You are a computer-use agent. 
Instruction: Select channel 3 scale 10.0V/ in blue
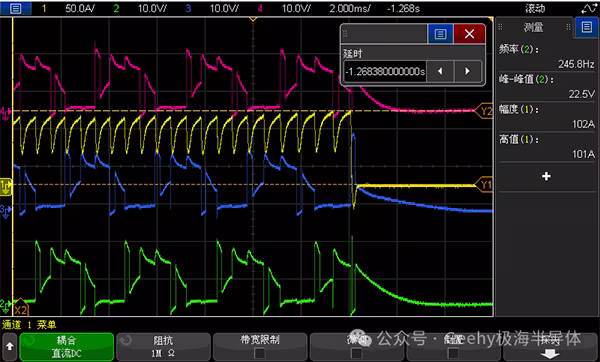point(224,8)
